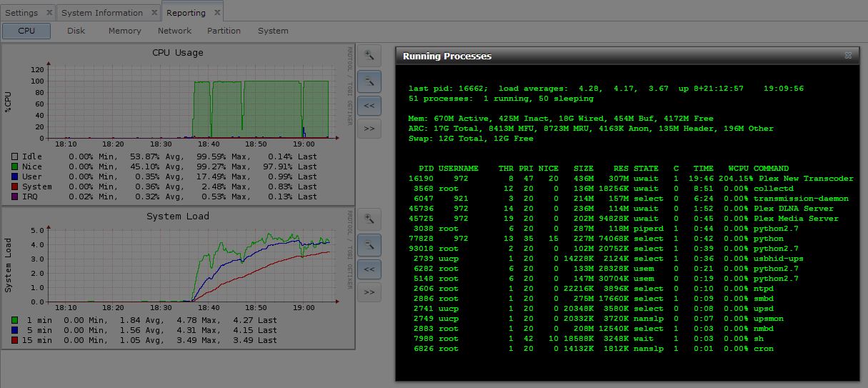Screen dimensions: 868x388
Task: Open the Settings tab
Action: point(21,13)
